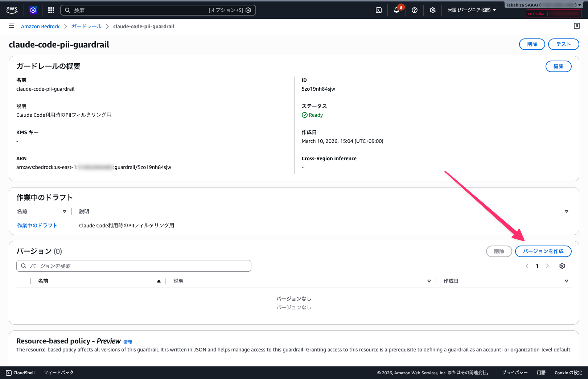588x379 pixels.
Task: Toggle the side navigation hamburger menu
Action: pyautogui.click(x=11, y=26)
